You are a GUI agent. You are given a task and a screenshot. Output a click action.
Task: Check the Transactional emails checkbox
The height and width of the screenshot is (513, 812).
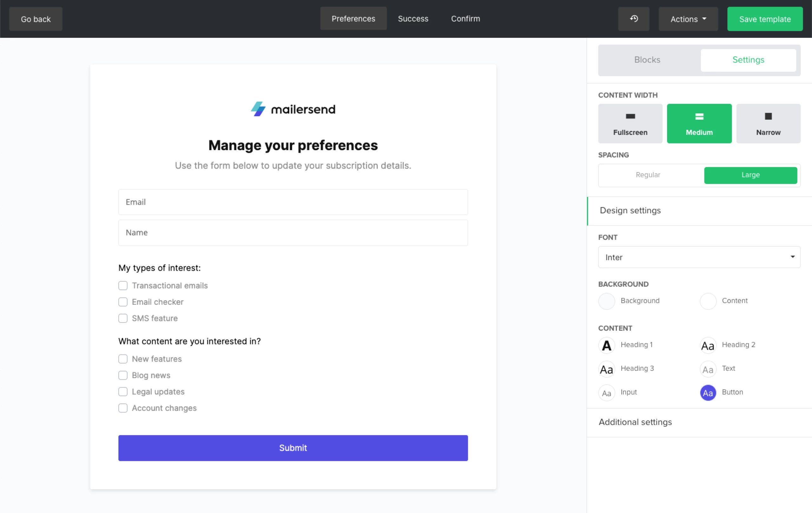[123, 285]
